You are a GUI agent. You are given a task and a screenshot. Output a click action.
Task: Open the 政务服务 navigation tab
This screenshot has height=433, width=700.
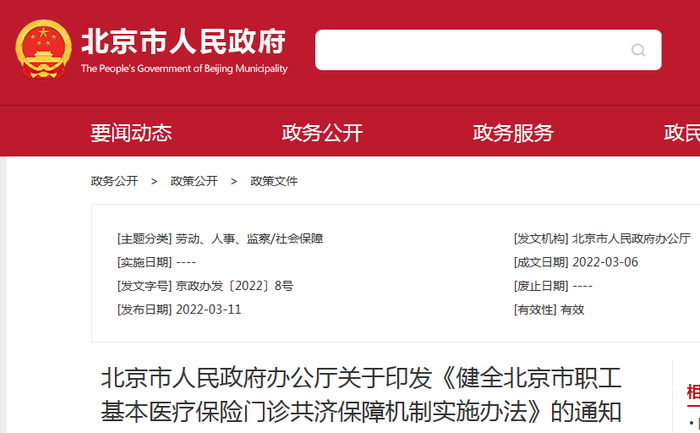point(513,133)
